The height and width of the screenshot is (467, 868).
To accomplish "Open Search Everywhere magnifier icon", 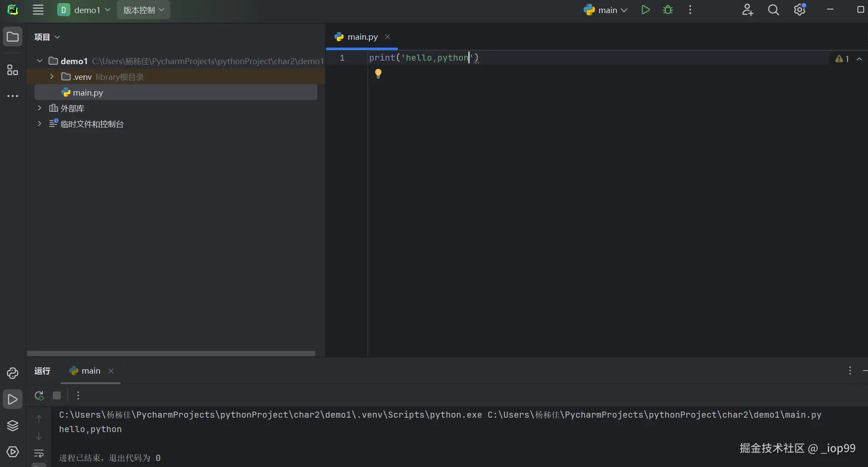I will click(x=773, y=10).
